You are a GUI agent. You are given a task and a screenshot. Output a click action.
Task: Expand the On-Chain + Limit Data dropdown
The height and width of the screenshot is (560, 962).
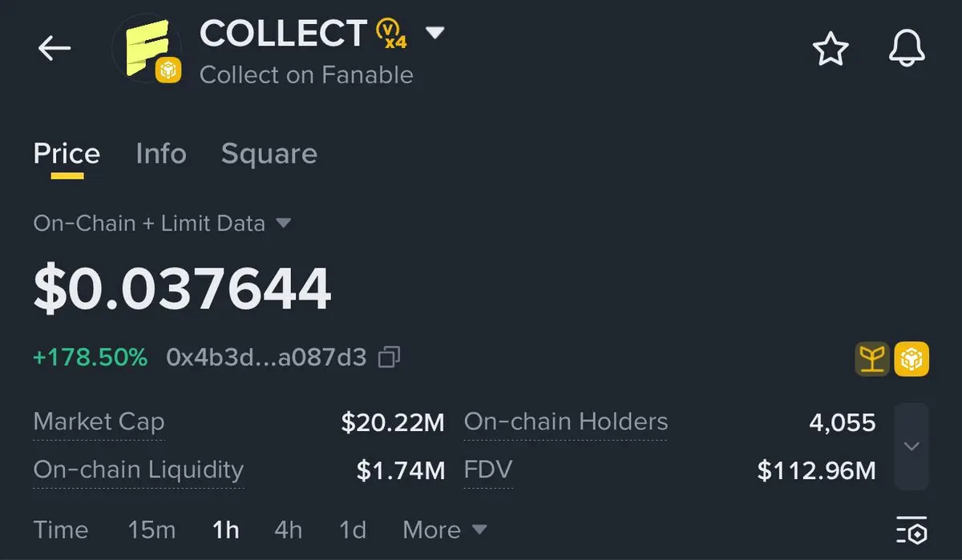[283, 223]
